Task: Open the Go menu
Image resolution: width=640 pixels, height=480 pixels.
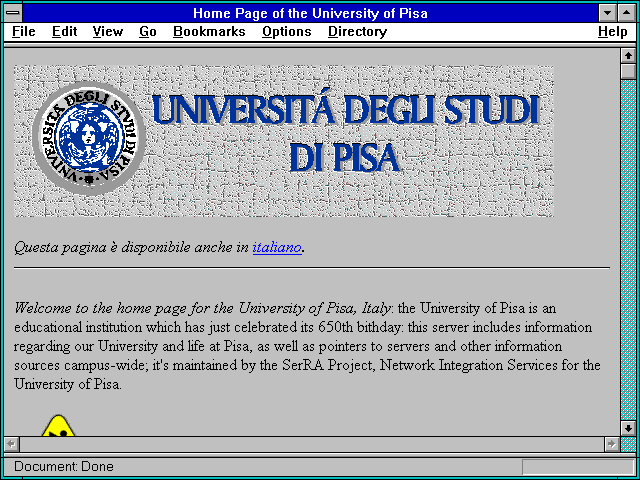Action: tap(148, 32)
